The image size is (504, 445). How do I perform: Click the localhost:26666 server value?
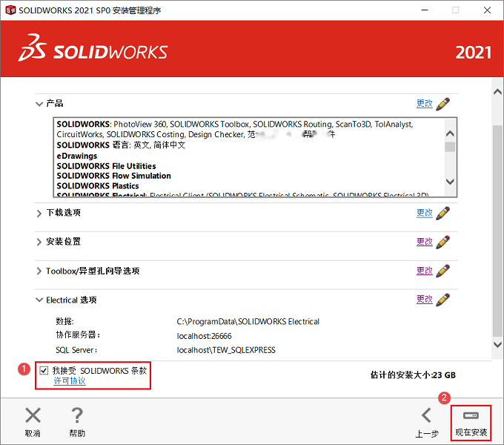(204, 336)
